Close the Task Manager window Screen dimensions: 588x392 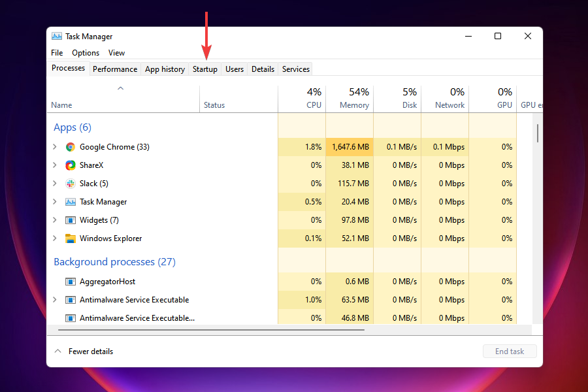(528, 36)
